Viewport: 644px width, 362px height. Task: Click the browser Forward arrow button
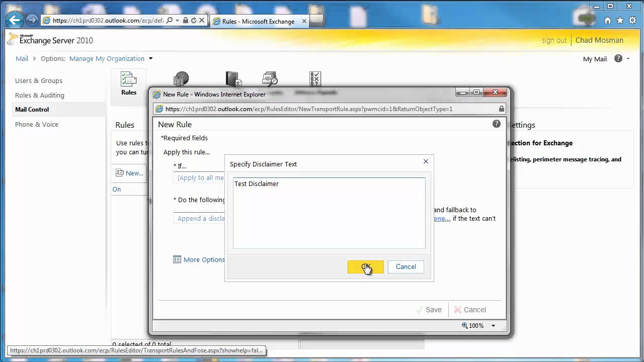32,20
